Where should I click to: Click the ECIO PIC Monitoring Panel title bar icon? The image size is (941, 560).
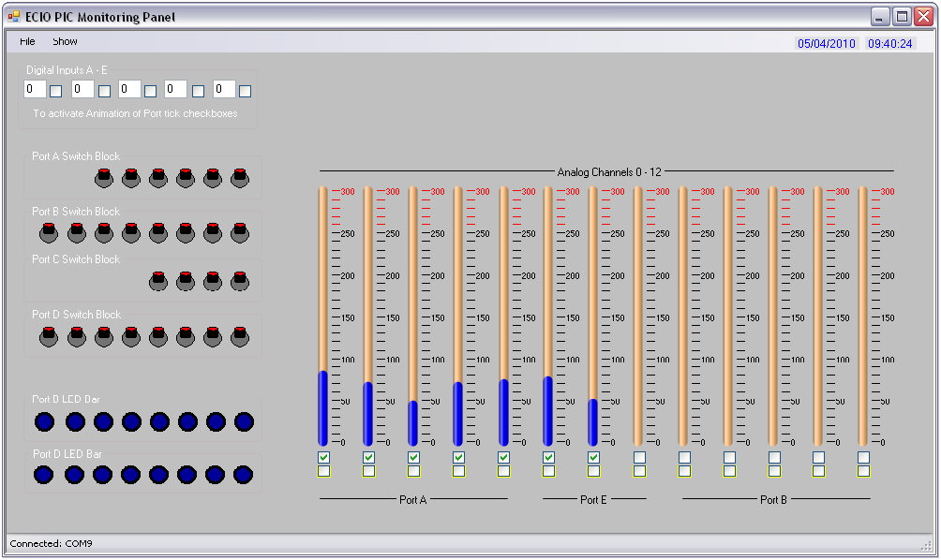click(14, 16)
